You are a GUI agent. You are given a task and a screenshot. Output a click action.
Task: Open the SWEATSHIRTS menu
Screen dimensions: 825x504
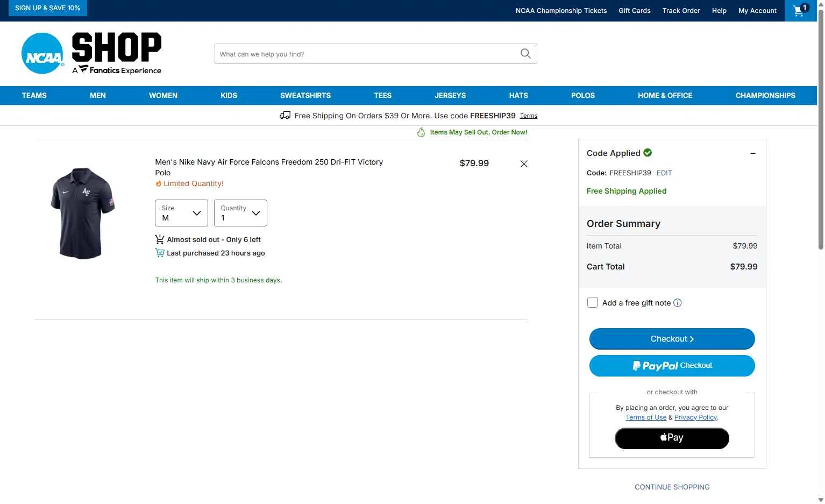305,95
